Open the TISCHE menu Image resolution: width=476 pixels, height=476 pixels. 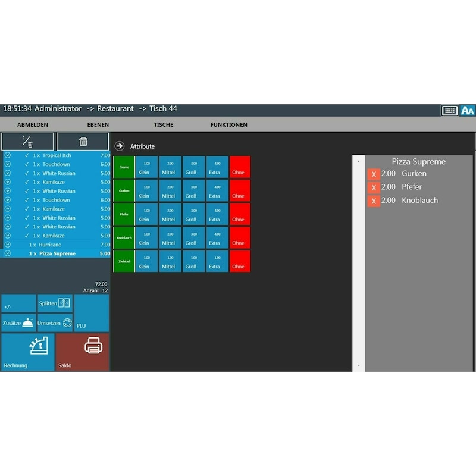click(x=164, y=125)
